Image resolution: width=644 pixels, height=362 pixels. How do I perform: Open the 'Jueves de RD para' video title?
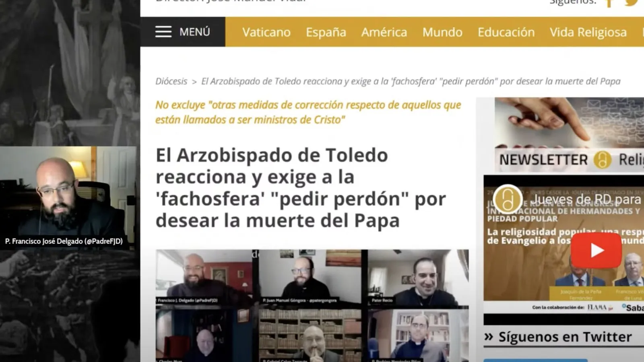point(586,199)
